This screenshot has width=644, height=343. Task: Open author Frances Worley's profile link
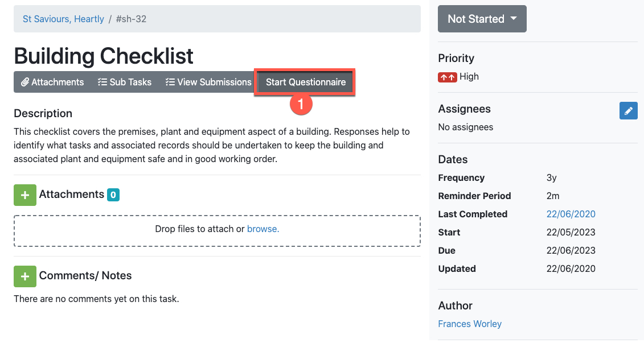470,324
